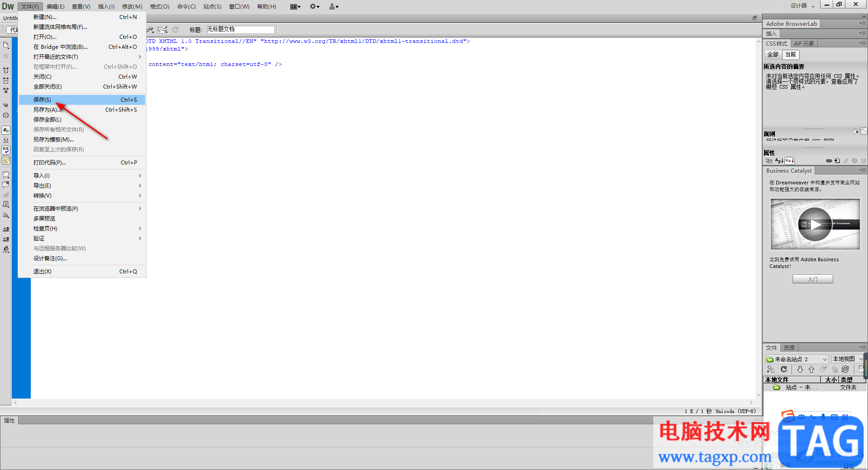Click the 本地文件 column header
The image size is (868, 470).
click(792, 380)
